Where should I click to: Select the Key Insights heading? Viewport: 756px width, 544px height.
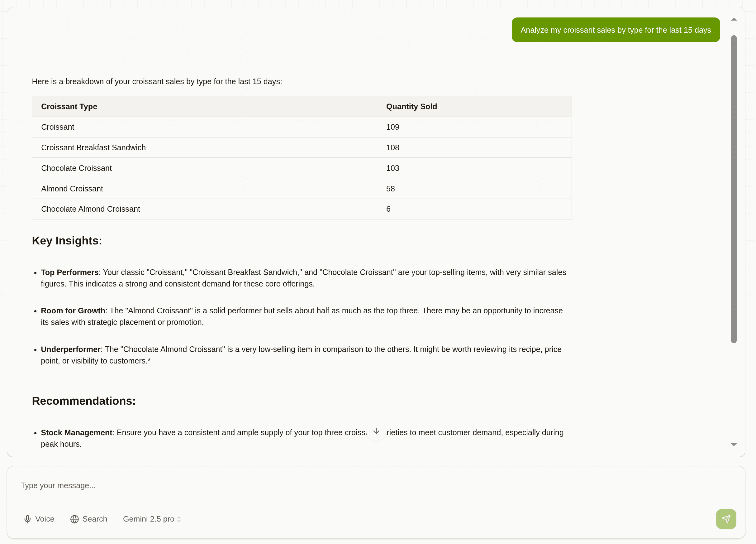[67, 240]
